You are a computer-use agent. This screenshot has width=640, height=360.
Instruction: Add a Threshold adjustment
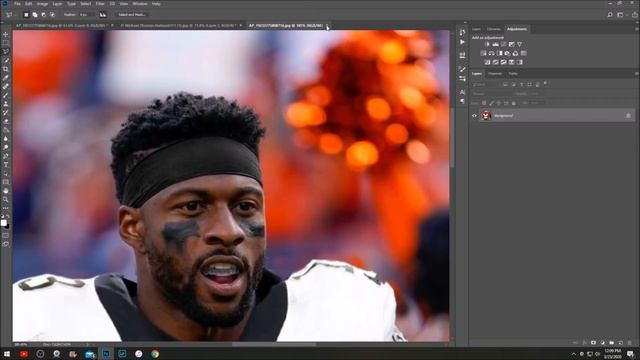tap(503, 62)
